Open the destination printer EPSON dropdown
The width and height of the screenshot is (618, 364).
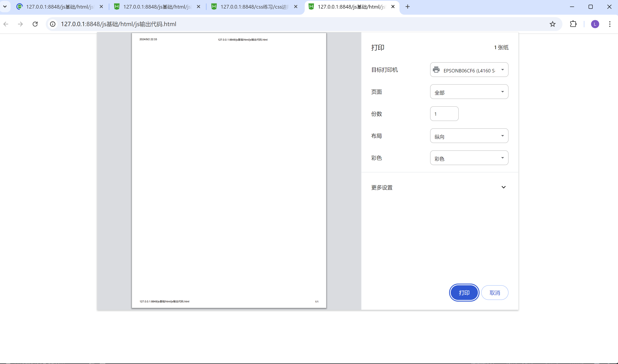point(469,70)
